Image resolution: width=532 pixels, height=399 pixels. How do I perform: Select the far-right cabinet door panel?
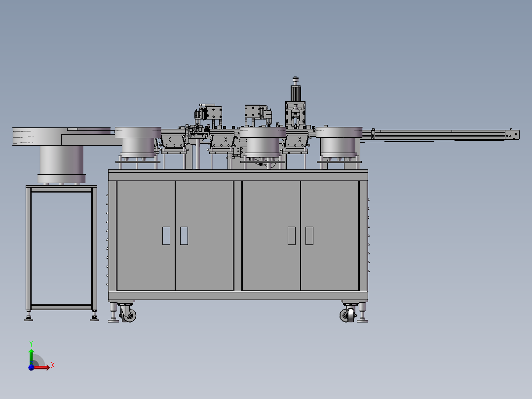coord(330,236)
